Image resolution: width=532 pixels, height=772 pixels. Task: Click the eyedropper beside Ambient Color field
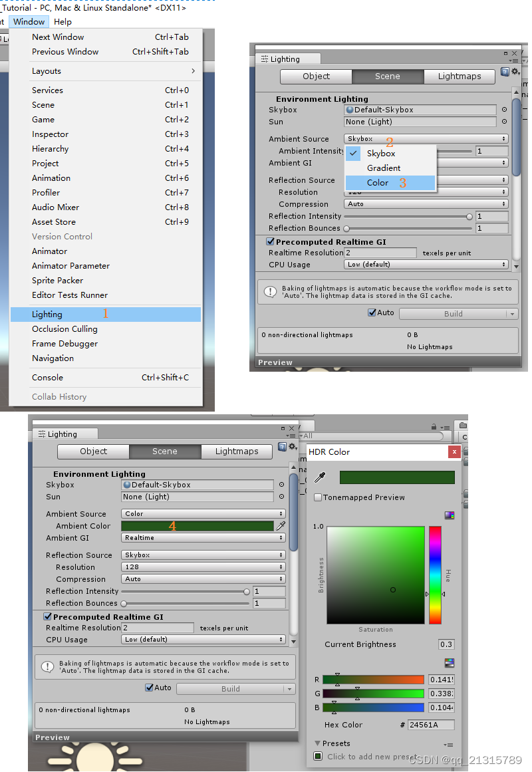(281, 526)
